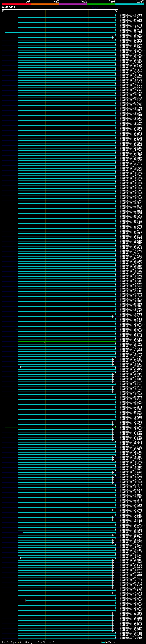Click the red 20% legend color segment
The height and width of the screenshot is (644, 146).
[16, 4]
